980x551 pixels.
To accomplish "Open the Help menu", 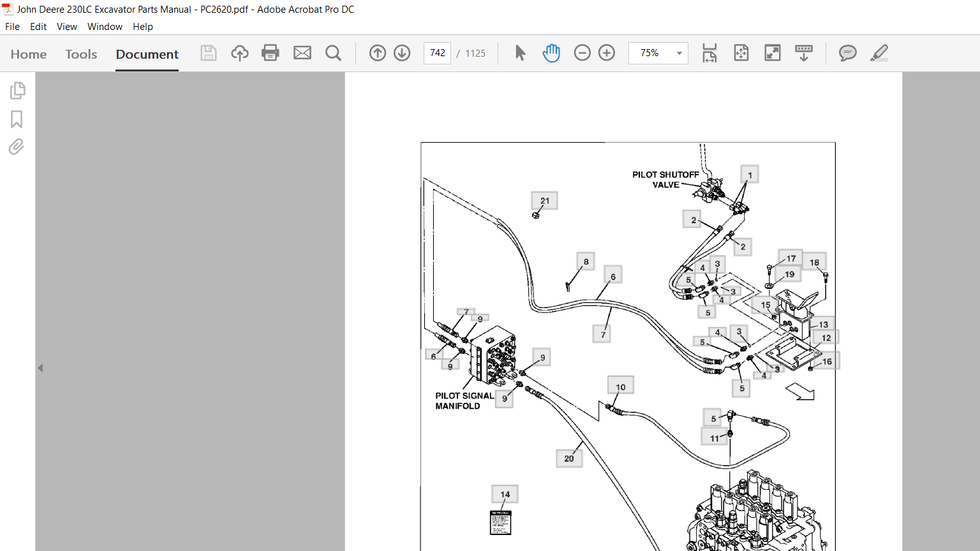I will click(143, 27).
